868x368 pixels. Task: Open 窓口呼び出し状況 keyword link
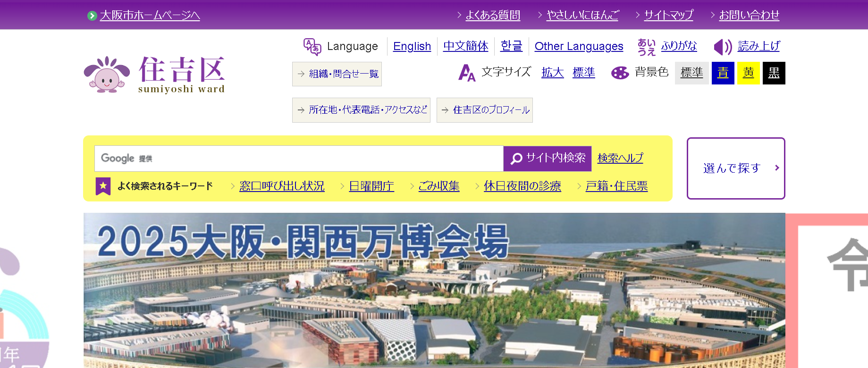(282, 186)
